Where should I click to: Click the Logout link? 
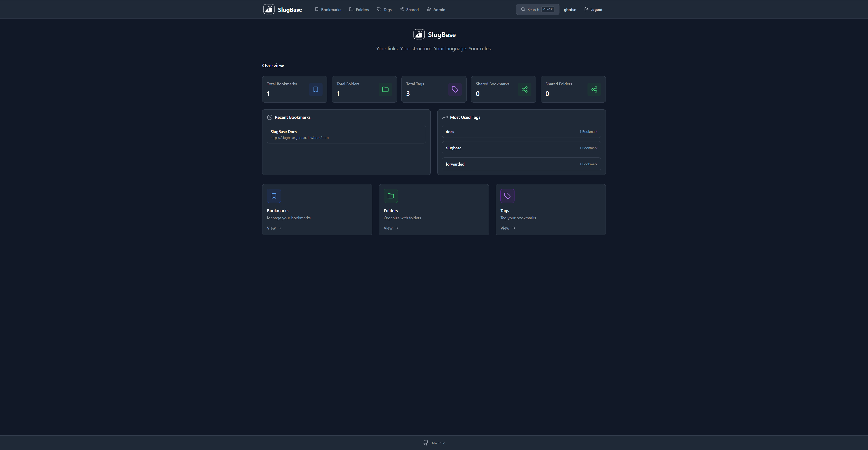pyautogui.click(x=593, y=9)
